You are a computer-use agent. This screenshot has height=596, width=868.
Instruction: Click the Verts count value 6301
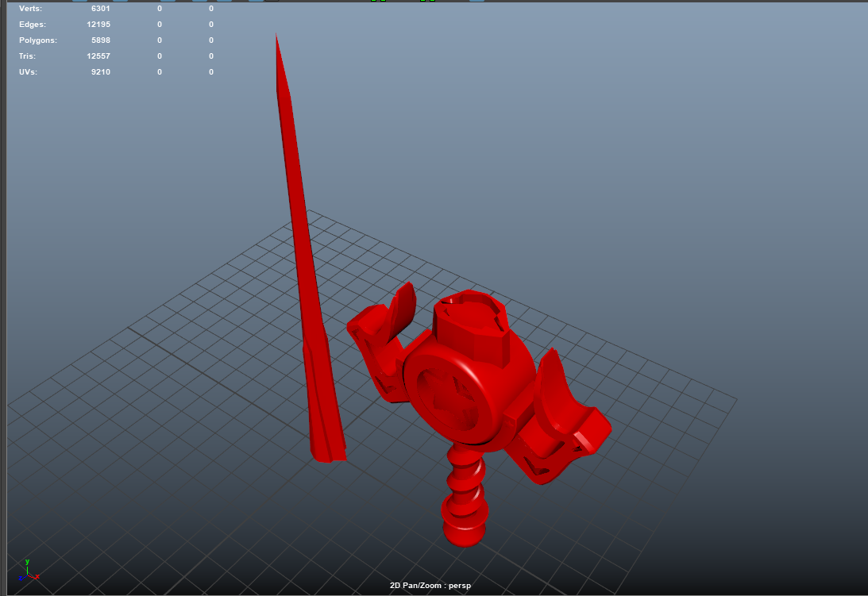click(x=101, y=9)
